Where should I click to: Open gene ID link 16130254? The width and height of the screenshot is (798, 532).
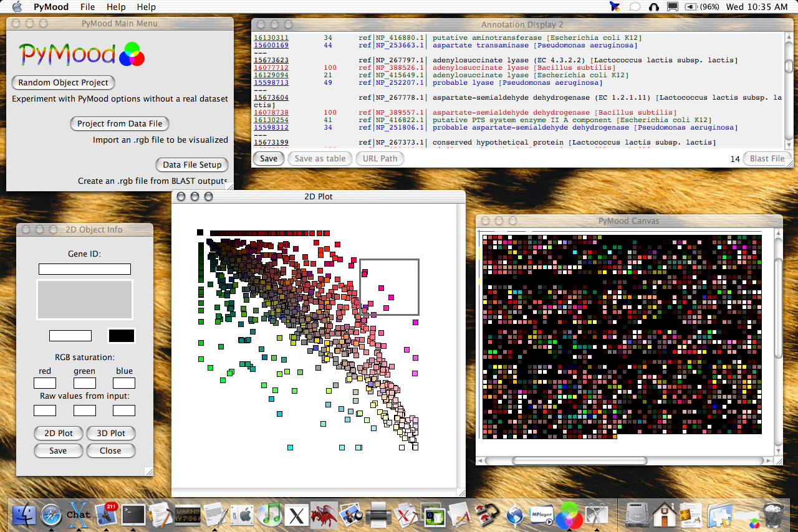[x=271, y=120]
